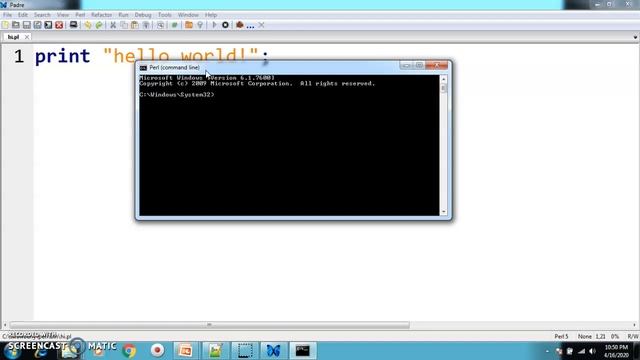Screen dimensions: 640x360
Task: Click the red record button taskbar icon
Action: (x=158, y=350)
